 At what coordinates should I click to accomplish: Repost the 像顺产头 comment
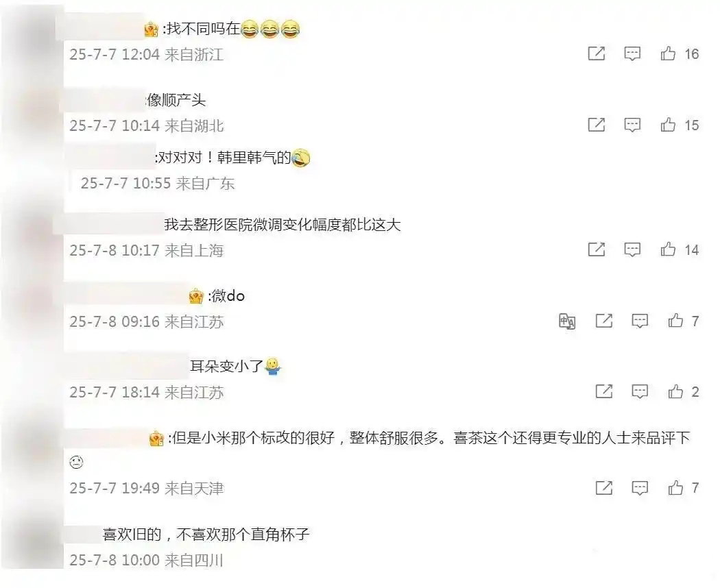(597, 125)
